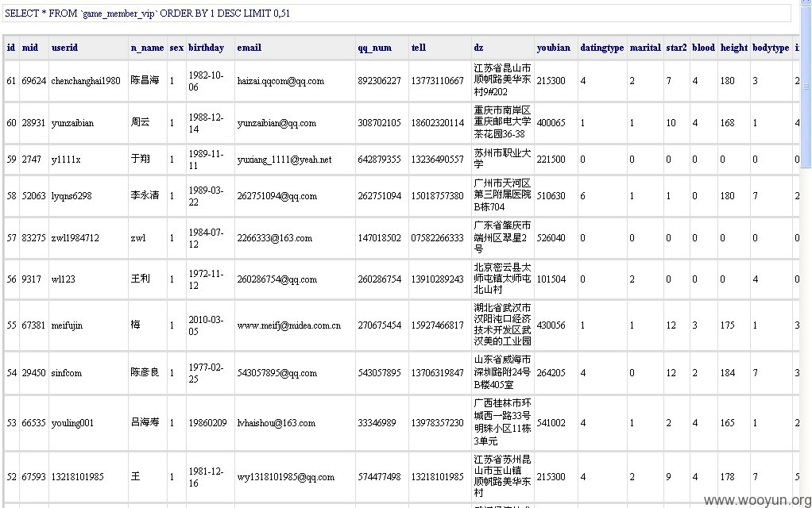This screenshot has width=812, height=508.
Task: Select userid cell lyqns6298
Action: coord(72,196)
